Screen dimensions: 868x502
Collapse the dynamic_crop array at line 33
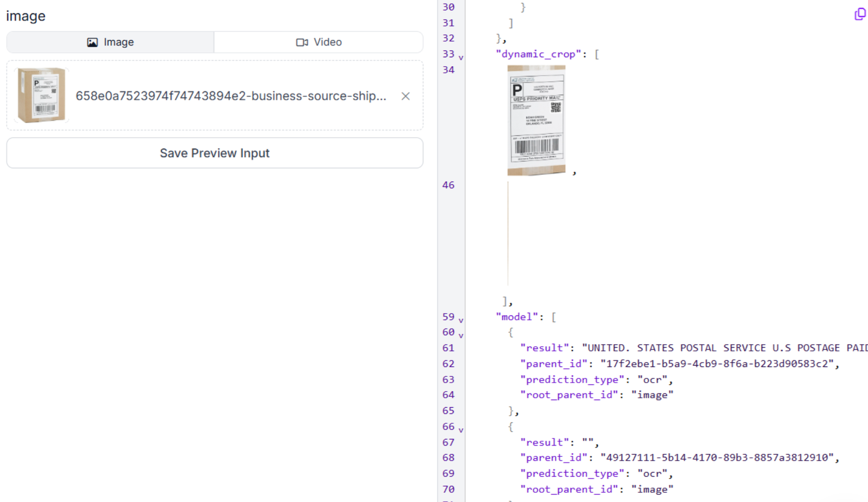pos(461,58)
